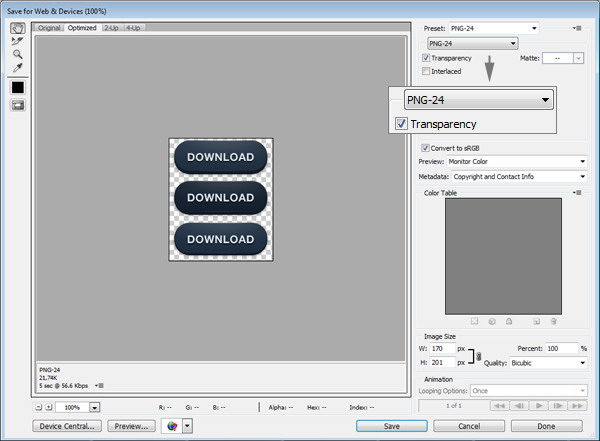Image resolution: width=600 pixels, height=441 pixels.
Task: Open the Optimize menu icon beside Preset
Action: (577, 28)
